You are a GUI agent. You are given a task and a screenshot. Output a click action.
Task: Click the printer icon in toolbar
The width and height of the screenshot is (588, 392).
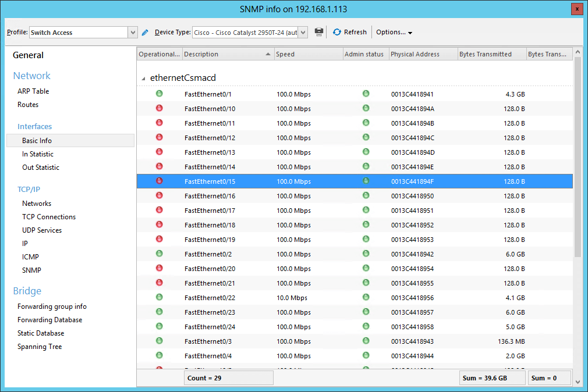(319, 32)
